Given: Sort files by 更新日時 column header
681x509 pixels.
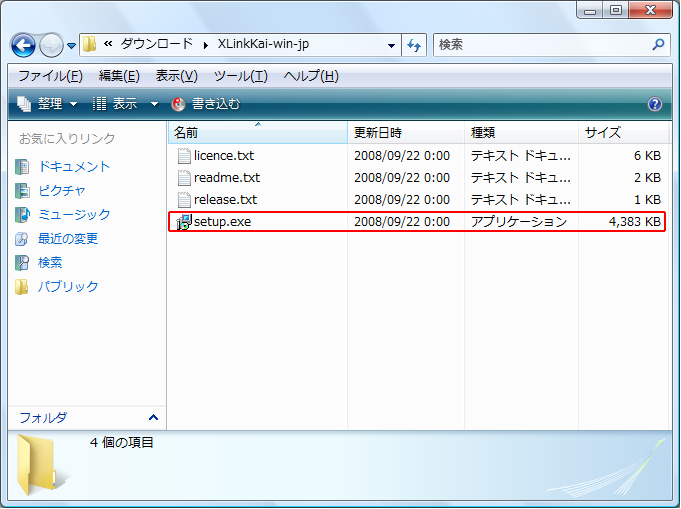Looking at the screenshot, I should (x=378, y=133).
